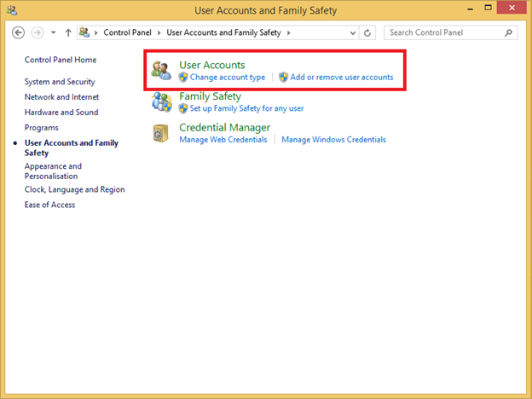Screen dimensions: 532x399
Task: Click shield icon beside Set up Family Safety
Action: pos(183,108)
